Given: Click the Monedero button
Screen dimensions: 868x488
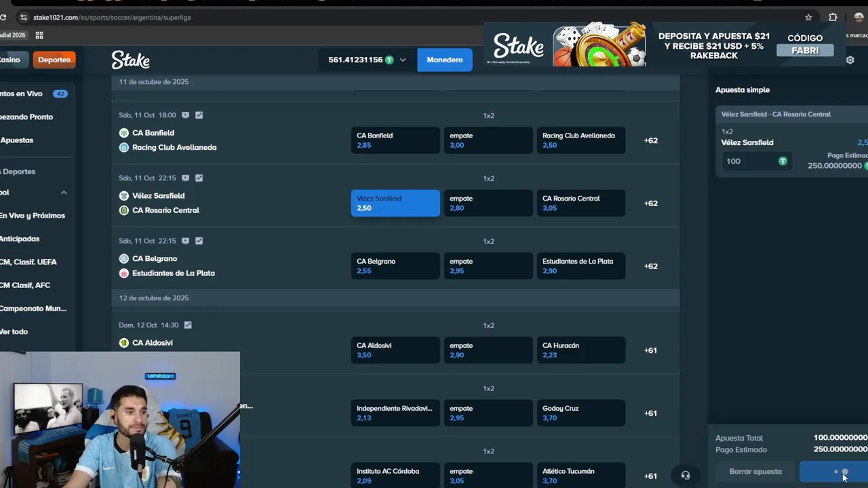Looking at the screenshot, I should tap(445, 60).
